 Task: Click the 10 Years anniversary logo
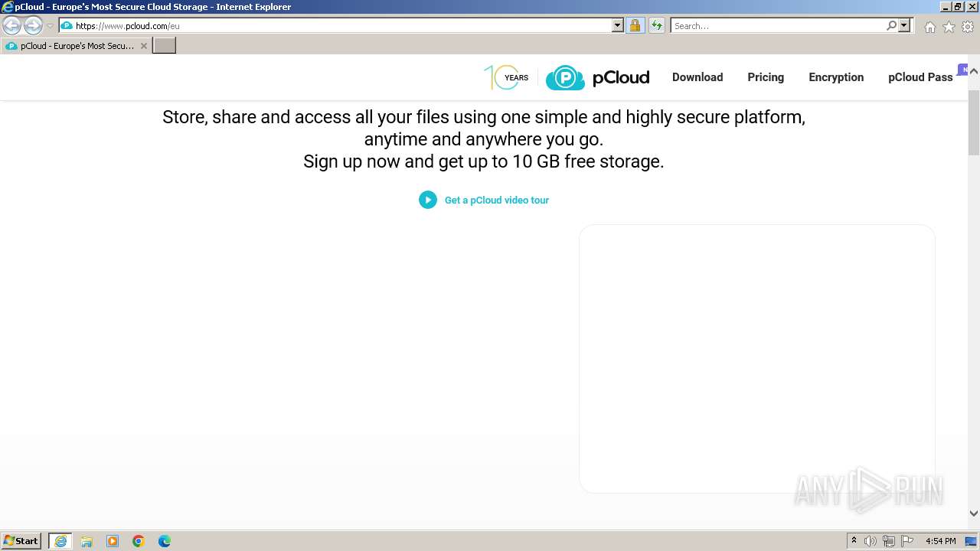(506, 77)
